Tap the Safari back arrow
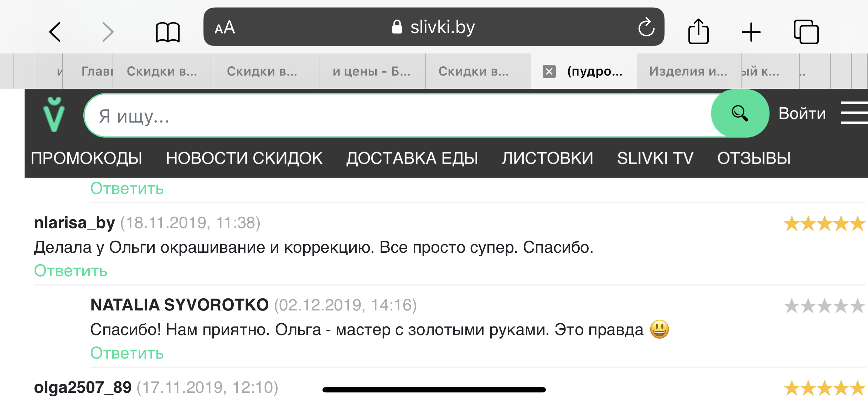 (x=55, y=32)
